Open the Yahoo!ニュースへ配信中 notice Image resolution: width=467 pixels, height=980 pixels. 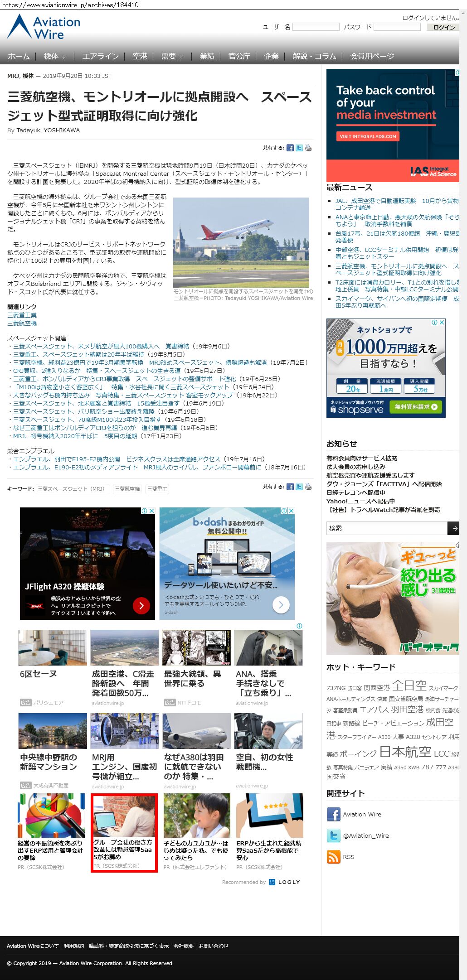(x=360, y=501)
